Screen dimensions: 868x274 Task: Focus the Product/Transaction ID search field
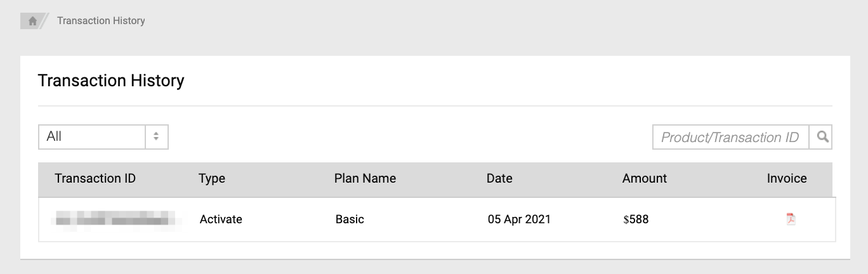(x=730, y=137)
